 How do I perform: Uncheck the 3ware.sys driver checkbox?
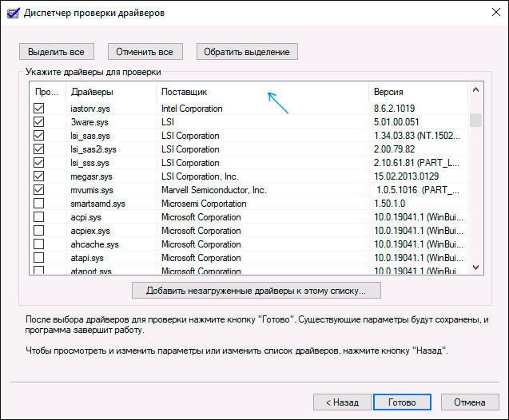tap(39, 121)
